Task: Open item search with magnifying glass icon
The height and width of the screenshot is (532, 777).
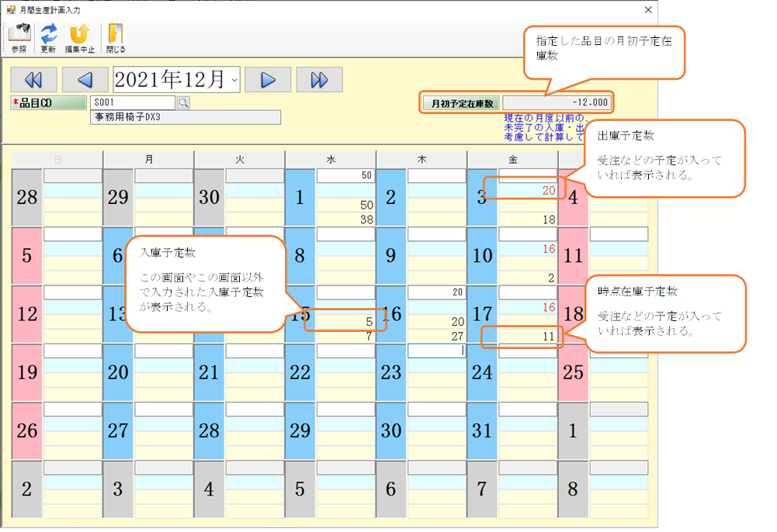Action: [183, 102]
